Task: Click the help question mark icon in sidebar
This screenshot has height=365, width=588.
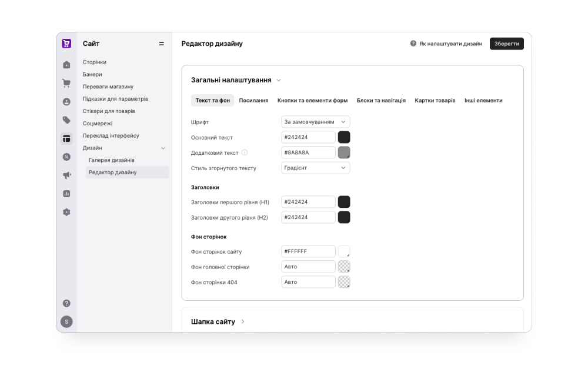Action: coord(66,303)
